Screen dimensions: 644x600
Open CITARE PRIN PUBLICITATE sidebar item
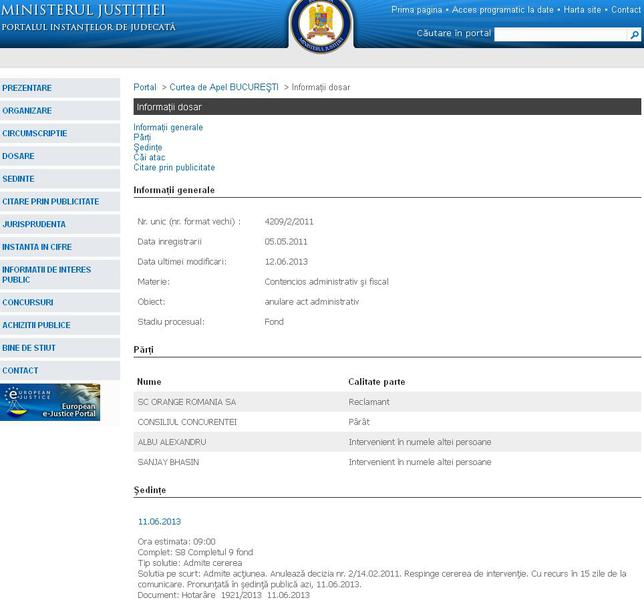tap(51, 201)
